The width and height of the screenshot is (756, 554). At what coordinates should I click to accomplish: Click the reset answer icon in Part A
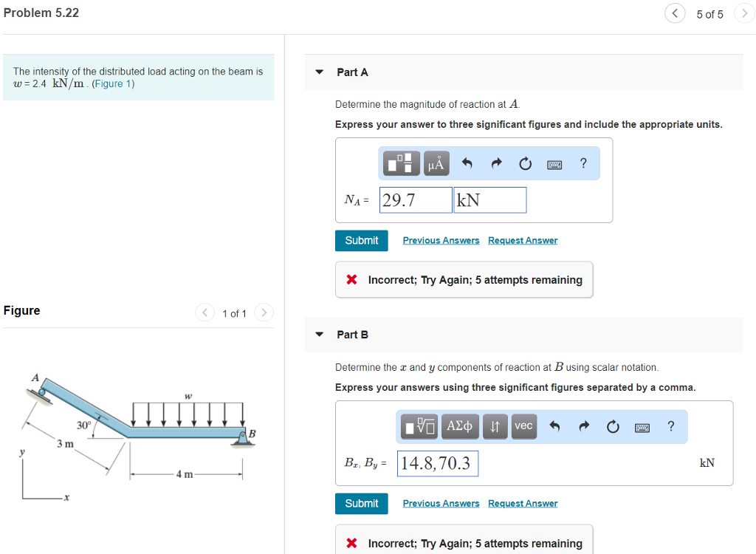click(x=524, y=163)
